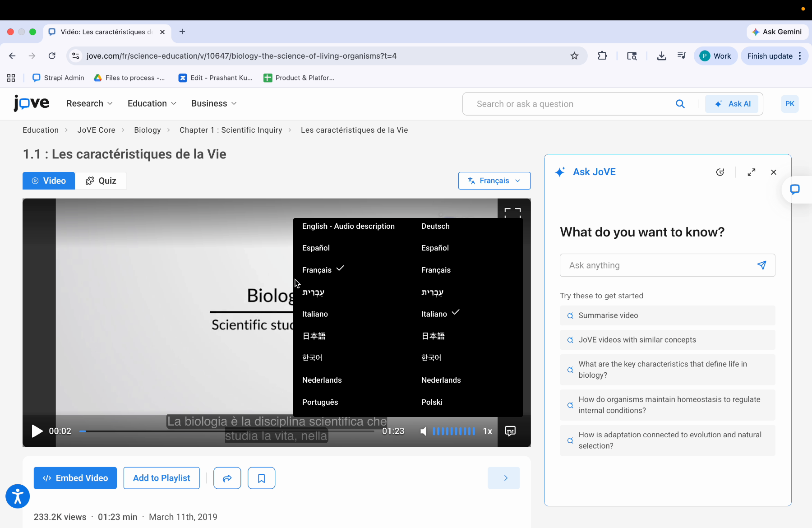
Task: Open the Français language dropdown
Action: (494, 181)
